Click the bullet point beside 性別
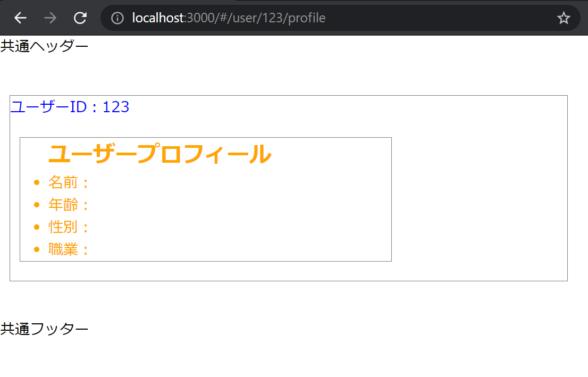The width and height of the screenshot is (588, 377). [x=37, y=228]
